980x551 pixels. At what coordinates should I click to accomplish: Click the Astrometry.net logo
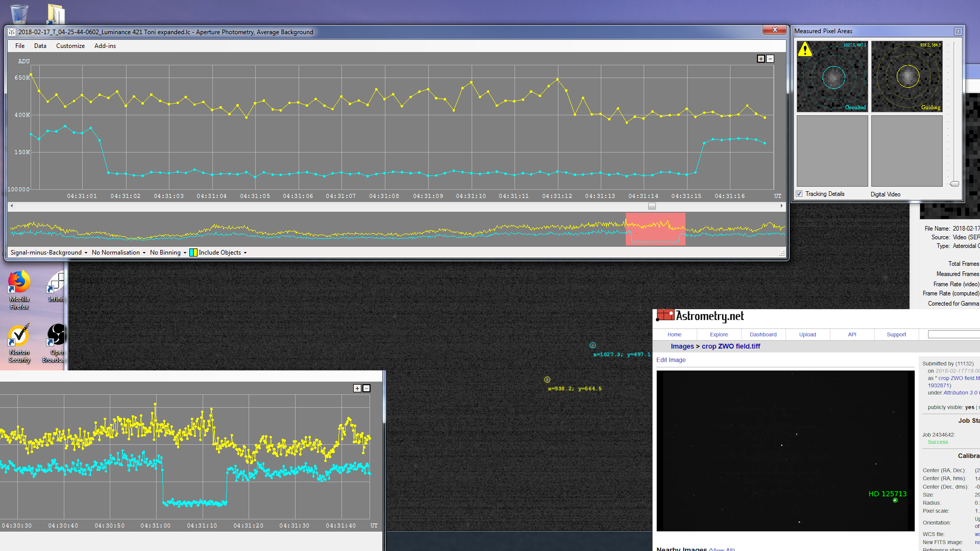[x=700, y=316]
